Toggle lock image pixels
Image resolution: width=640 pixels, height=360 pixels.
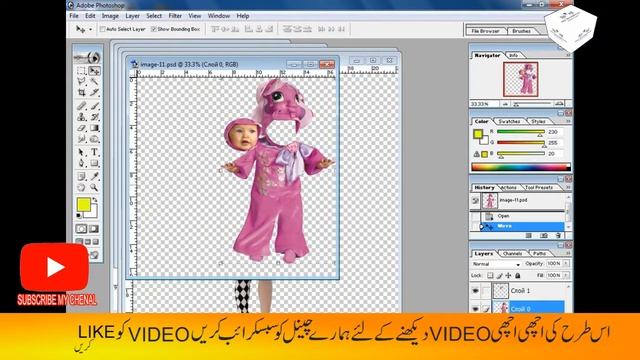coord(499,276)
